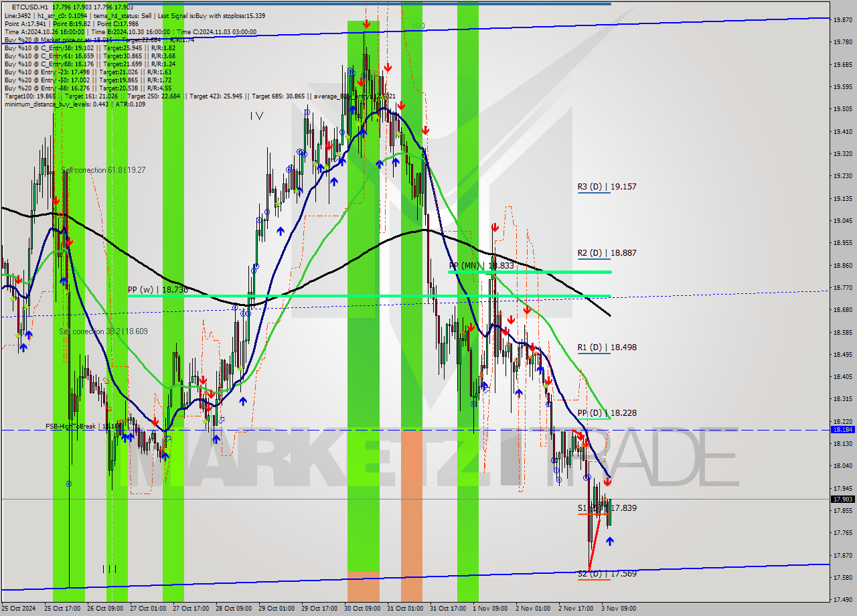Select the S2 (D) 17.569 support label
This screenshot has height=616, width=857.
click(x=607, y=574)
